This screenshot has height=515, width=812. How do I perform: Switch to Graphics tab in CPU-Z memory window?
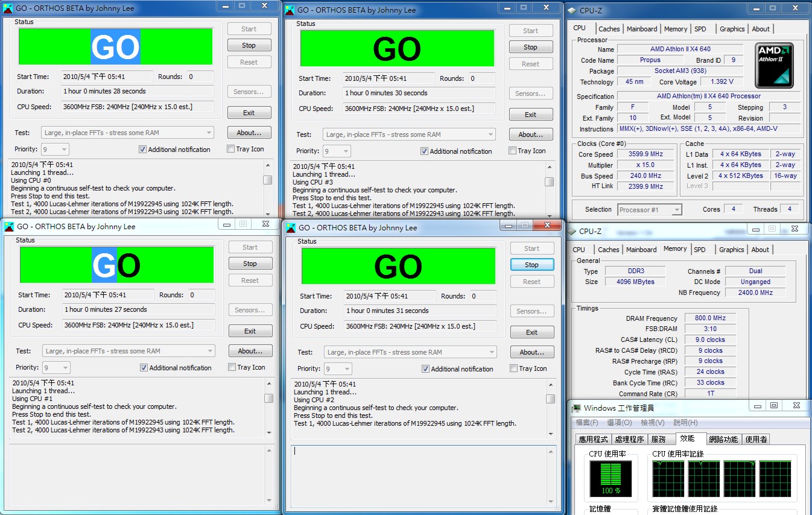[x=732, y=250]
